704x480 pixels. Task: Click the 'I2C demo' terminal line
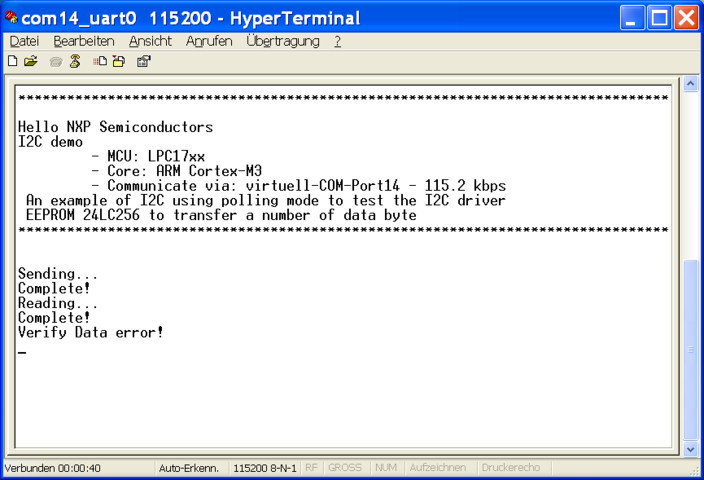click(50, 142)
